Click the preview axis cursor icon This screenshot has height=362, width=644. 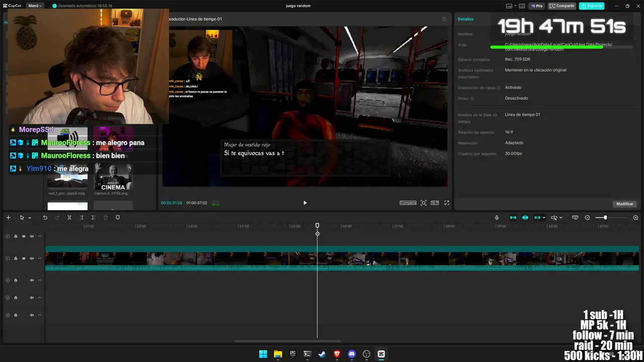554,218
